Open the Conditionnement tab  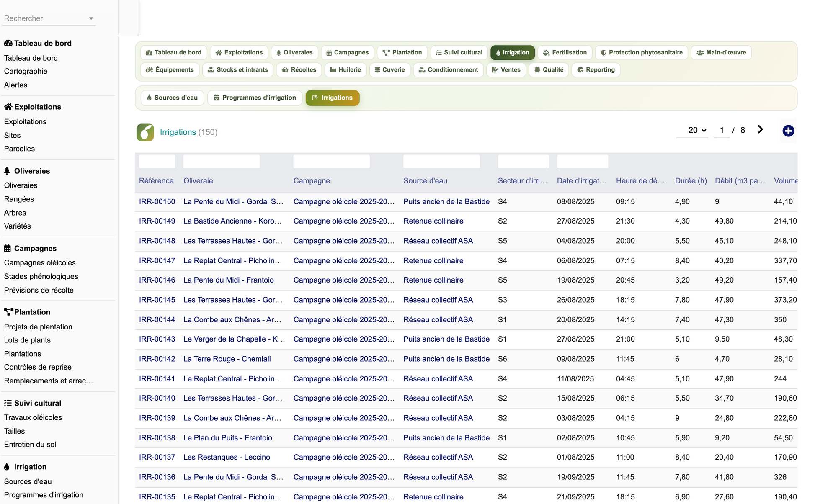tap(448, 69)
